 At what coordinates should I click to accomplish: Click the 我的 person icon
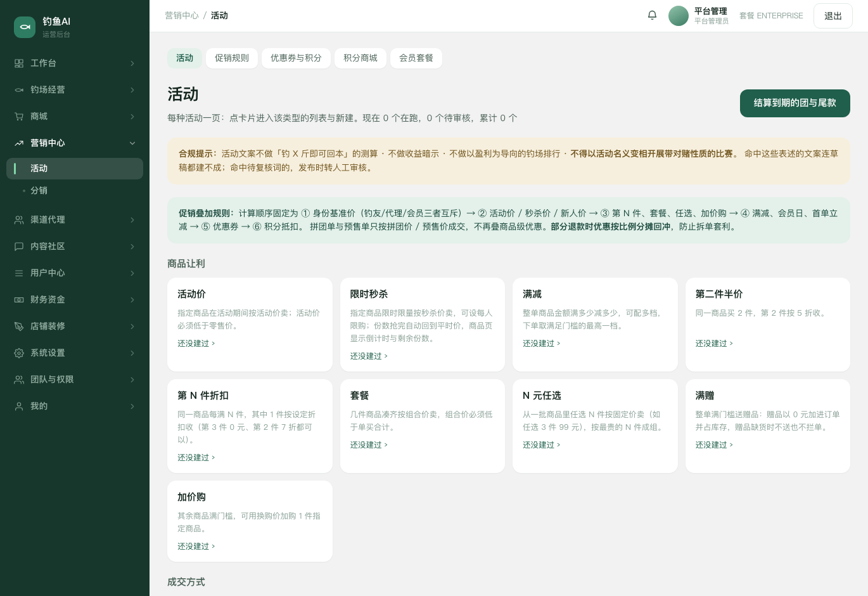[19, 406]
